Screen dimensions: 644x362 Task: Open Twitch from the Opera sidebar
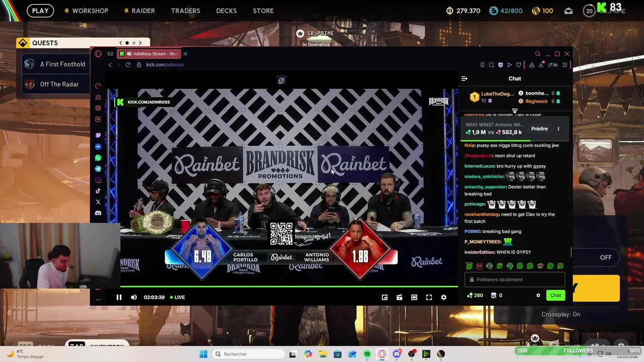[98, 135]
